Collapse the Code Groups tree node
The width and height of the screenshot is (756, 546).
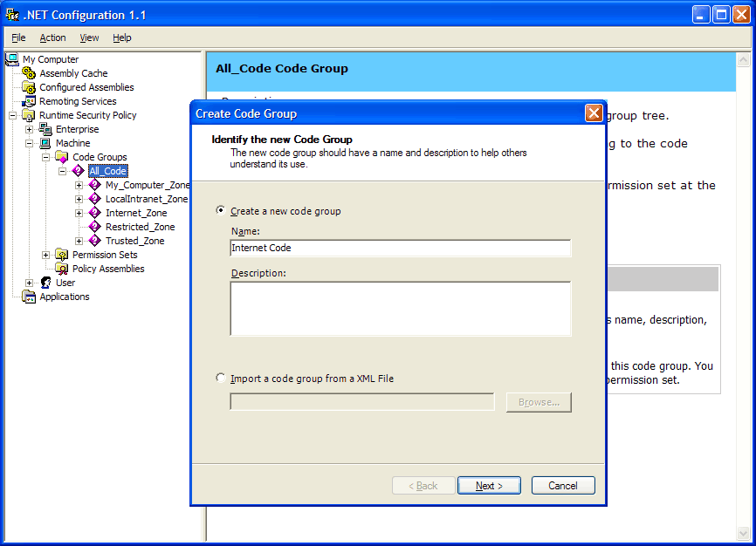45,157
